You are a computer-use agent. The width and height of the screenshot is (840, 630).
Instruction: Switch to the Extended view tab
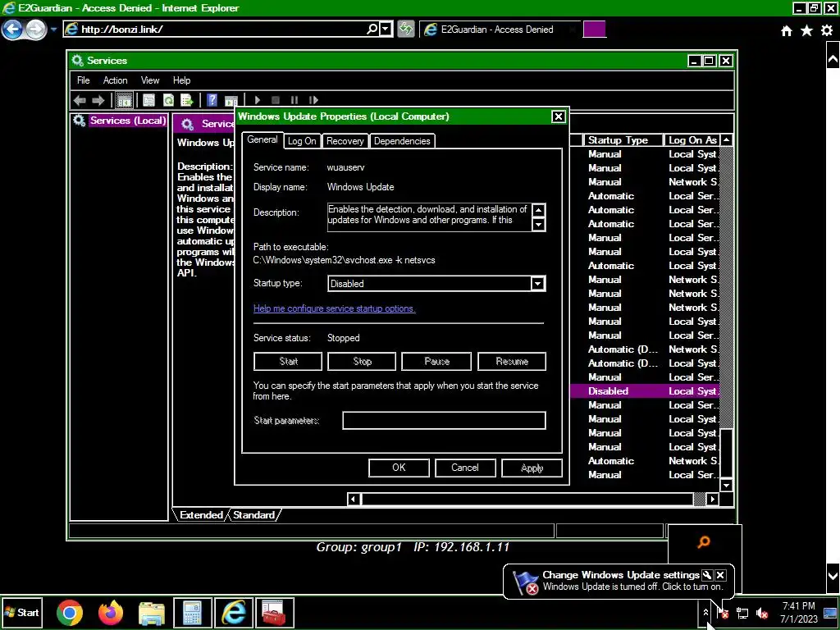[x=202, y=515]
